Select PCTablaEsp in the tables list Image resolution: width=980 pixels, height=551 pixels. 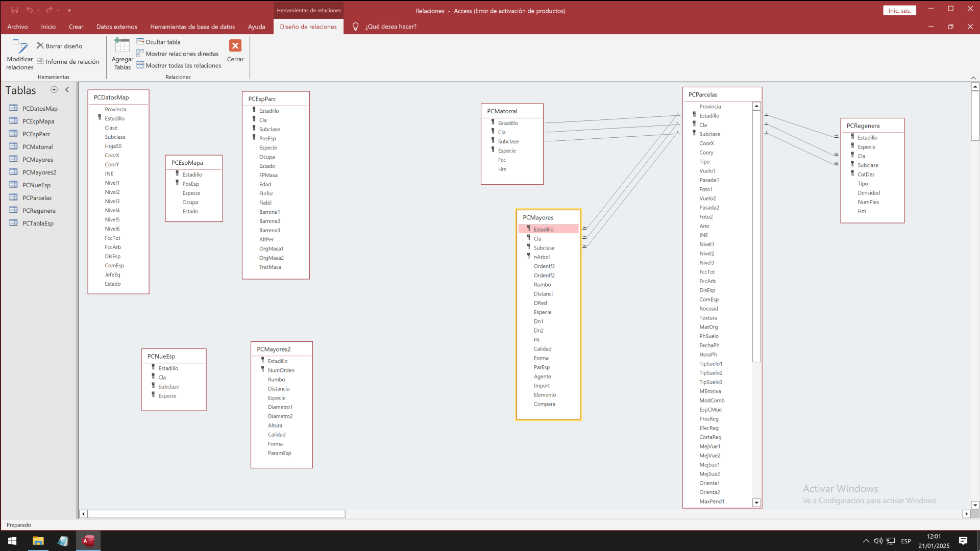[x=38, y=223]
